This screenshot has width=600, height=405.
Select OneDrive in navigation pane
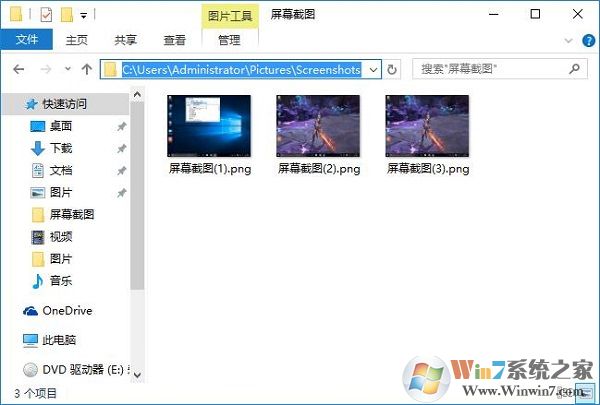(65, 311)
